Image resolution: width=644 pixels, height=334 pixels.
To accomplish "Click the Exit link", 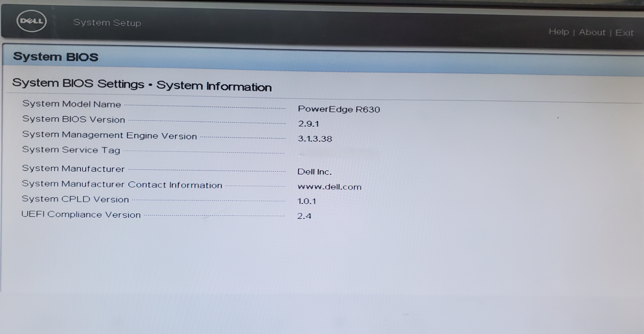I will tap(624, 32).
